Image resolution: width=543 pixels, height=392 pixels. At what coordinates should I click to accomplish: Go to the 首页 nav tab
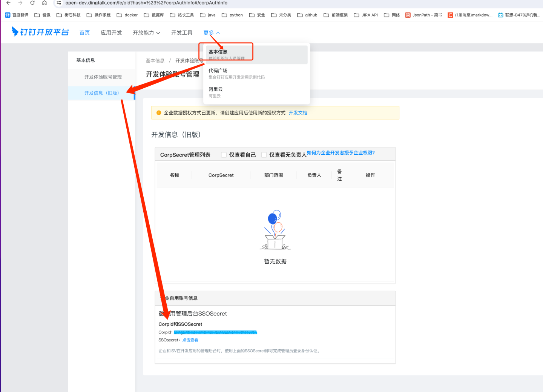pos(84,33)
